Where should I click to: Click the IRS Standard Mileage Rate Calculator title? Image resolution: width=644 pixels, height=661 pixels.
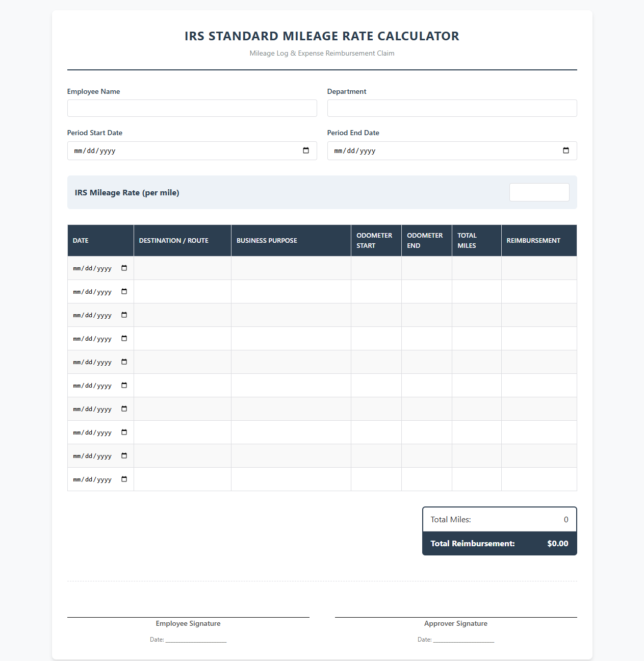(x=322, y=36)
